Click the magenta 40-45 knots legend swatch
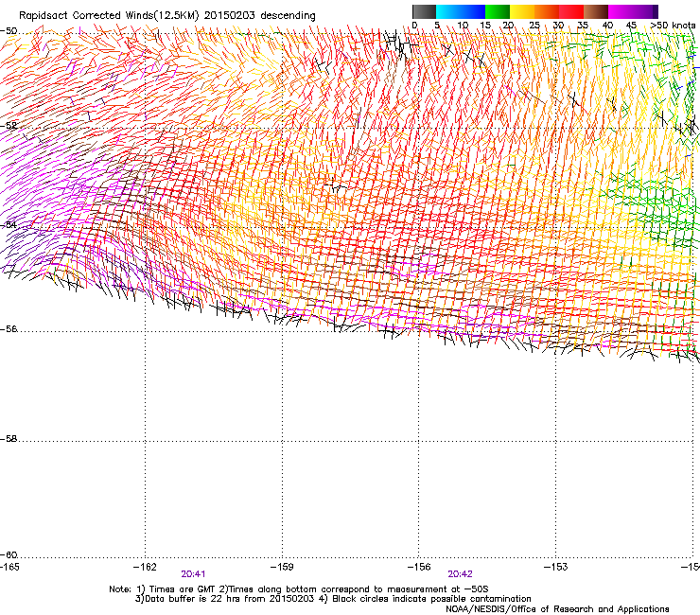Image resolution: width=700 pixels, height=615 pixels. click(x=621, y=11)
